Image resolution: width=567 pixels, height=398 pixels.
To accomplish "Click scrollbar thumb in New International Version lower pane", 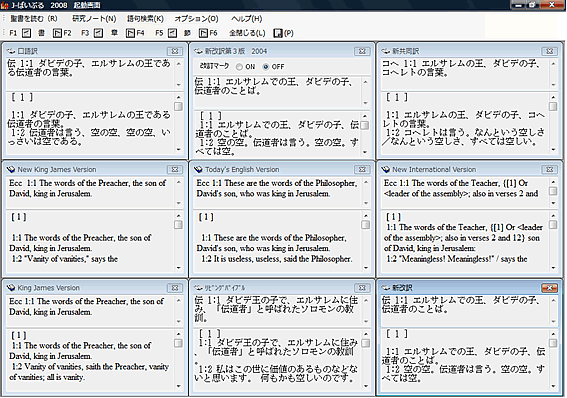I will 553,225.
